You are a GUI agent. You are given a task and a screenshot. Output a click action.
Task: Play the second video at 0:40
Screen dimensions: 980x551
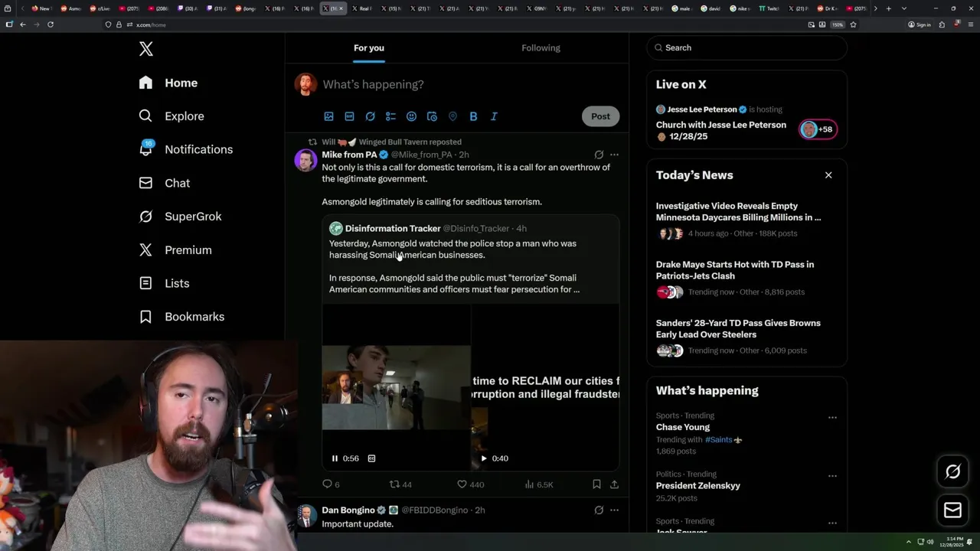click(483, 458)
